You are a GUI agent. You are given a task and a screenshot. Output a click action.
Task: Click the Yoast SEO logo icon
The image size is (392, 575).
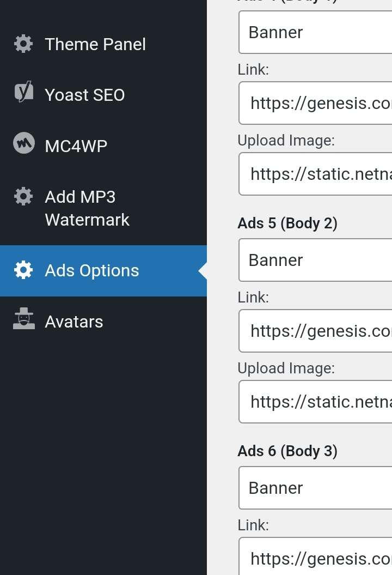pos(23,92)
